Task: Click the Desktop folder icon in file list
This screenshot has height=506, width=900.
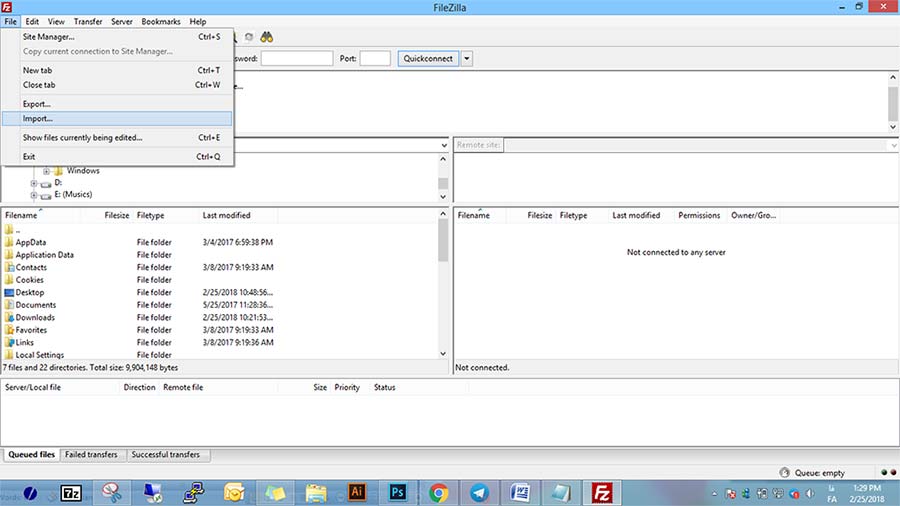Action: coord(9,293)
